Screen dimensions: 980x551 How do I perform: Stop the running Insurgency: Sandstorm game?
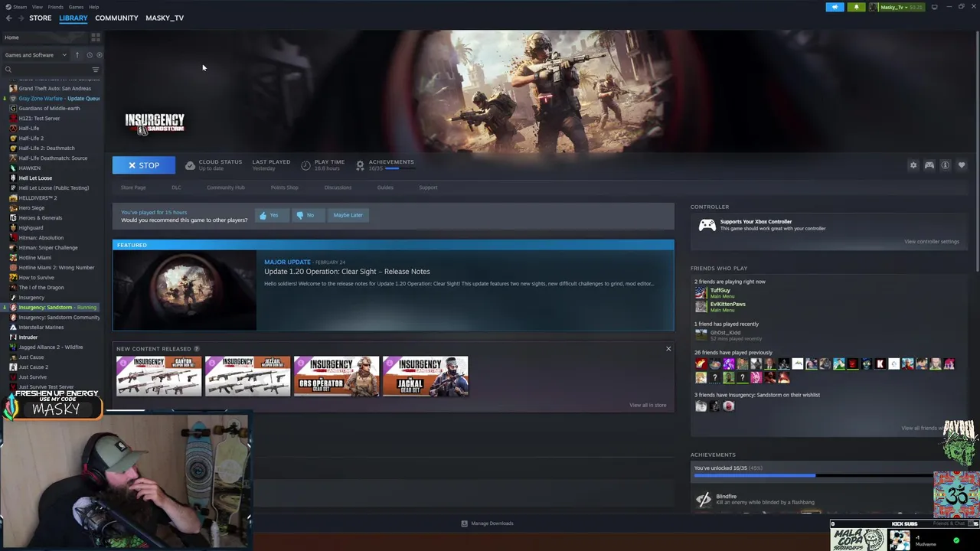point(144,165)
